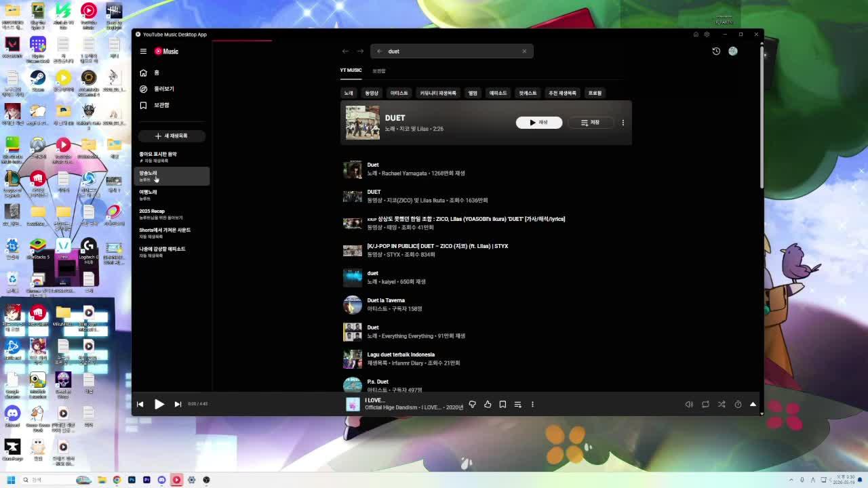Expand the player page with up arrow
This screenshot has height=488, width=868.
[753, 405]
